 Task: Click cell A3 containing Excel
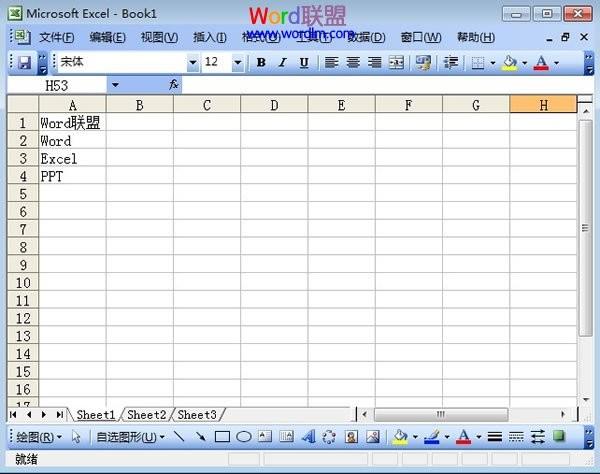[x=72, y=158]
